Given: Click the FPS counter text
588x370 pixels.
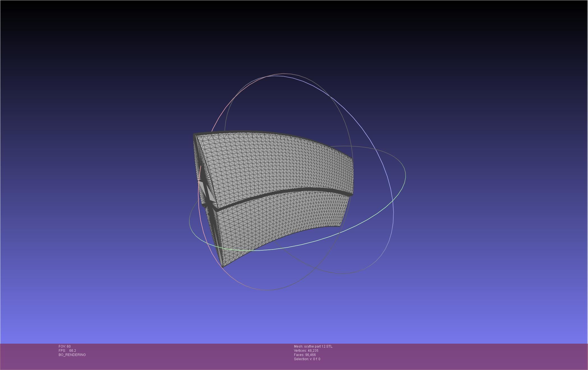Looking at the screenshot, I should coord(67,351).
